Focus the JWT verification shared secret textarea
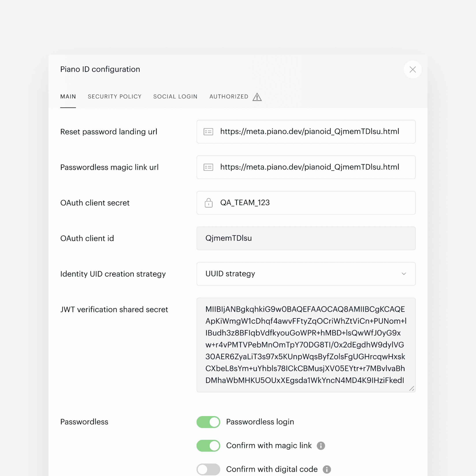This screenshot has height=476, width=476. click(x=306, y=345)
